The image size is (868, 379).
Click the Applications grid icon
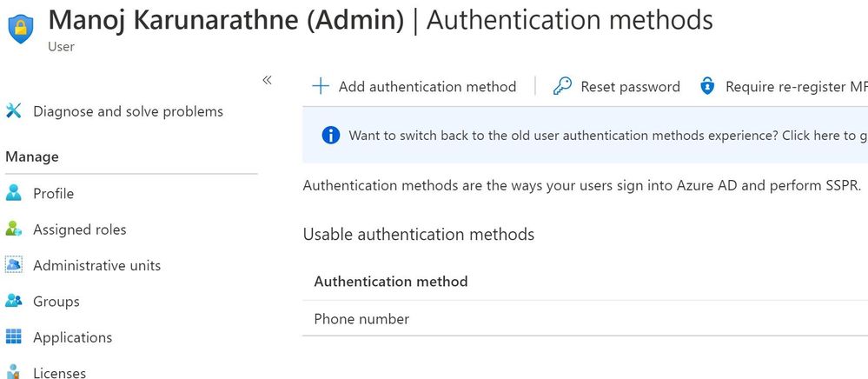click(13, 337)
